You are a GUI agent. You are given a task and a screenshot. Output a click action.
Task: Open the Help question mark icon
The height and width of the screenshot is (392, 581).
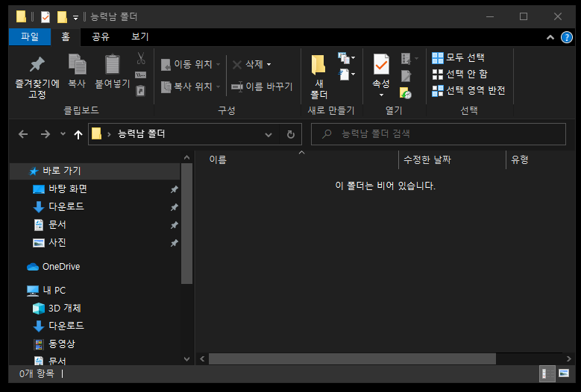[567, 37]
